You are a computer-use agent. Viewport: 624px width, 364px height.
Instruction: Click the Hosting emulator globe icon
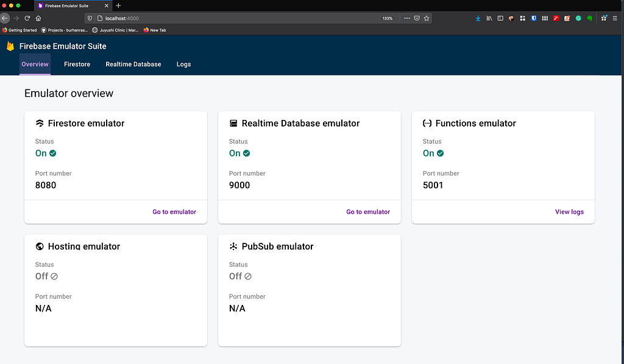point(40,247)
